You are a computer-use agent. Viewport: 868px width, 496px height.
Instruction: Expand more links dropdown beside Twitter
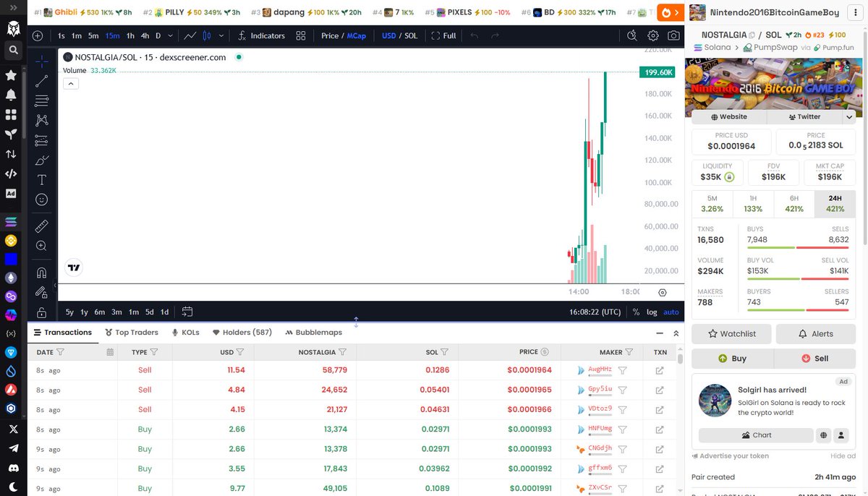pyautogui.click(x=849, y=116)
